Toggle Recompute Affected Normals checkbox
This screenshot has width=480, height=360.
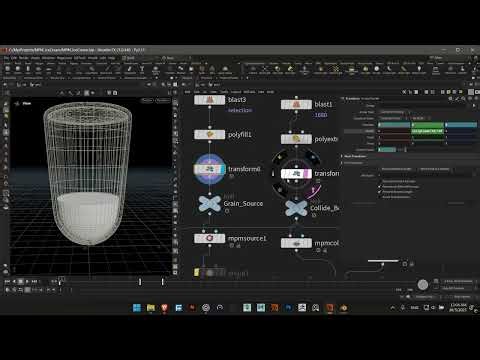(380, 187)
